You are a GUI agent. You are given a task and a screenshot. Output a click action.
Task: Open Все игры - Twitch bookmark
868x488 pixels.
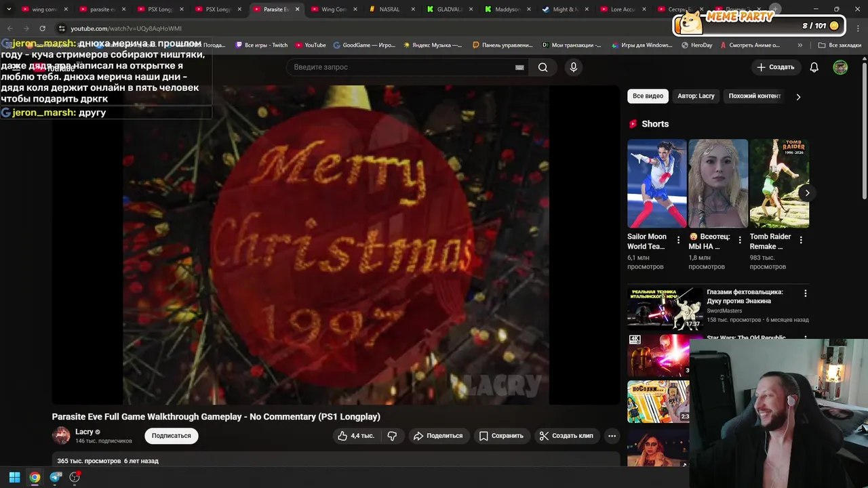[261, 45]
